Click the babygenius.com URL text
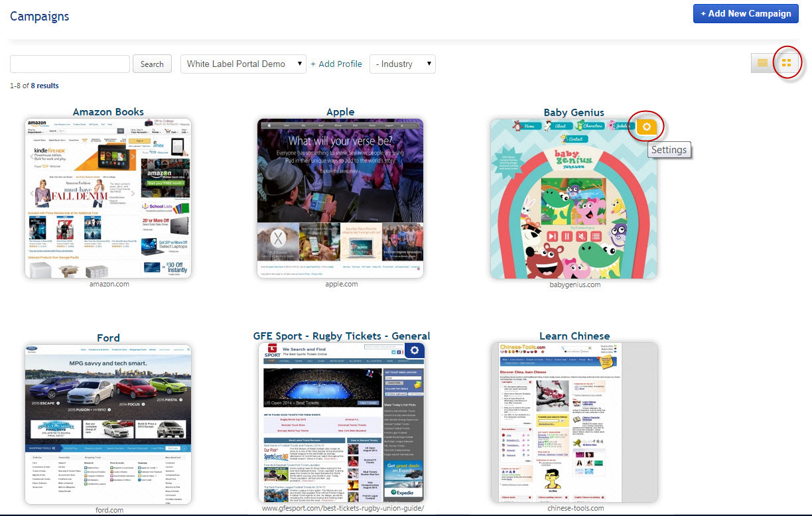The image size is (812, 516). click(575, 285)
